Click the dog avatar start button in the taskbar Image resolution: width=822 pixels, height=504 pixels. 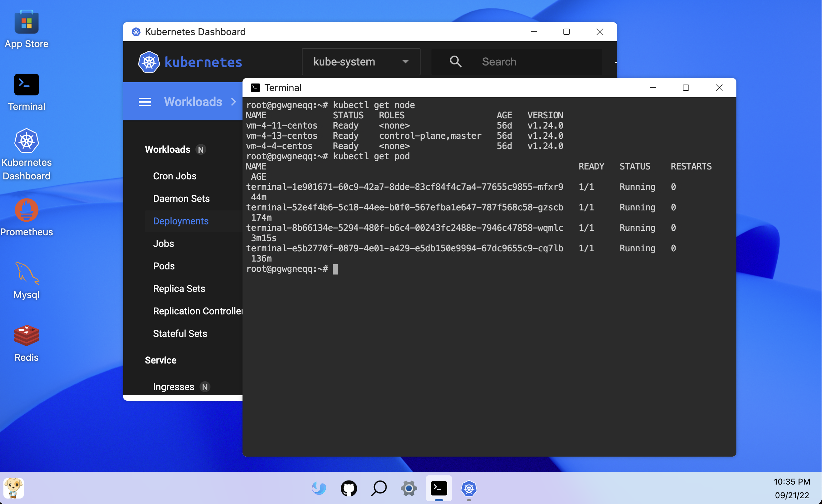[14, 488]
